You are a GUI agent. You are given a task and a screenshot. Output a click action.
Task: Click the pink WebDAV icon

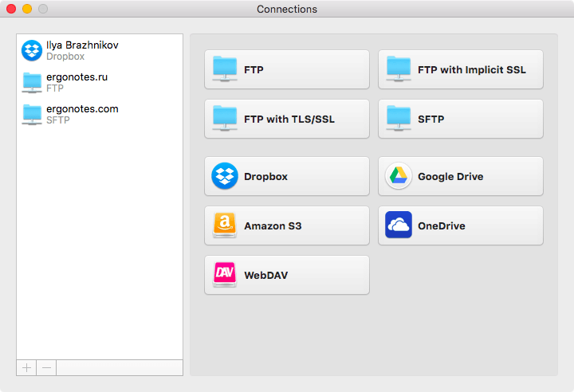coord(225,275)
